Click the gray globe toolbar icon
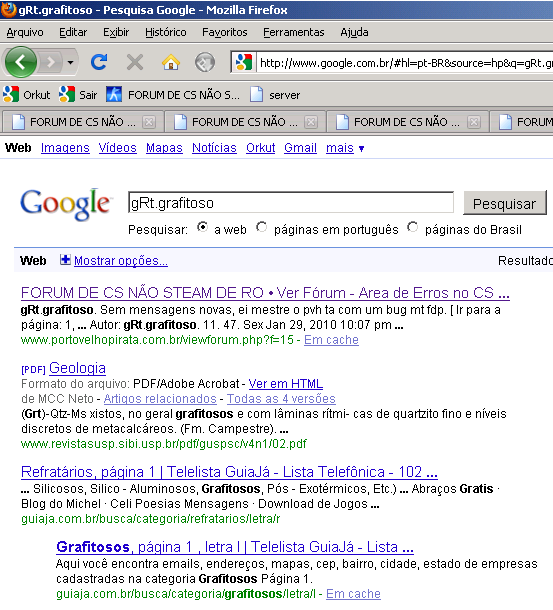553x610 pixels. [x=205, y=62]
